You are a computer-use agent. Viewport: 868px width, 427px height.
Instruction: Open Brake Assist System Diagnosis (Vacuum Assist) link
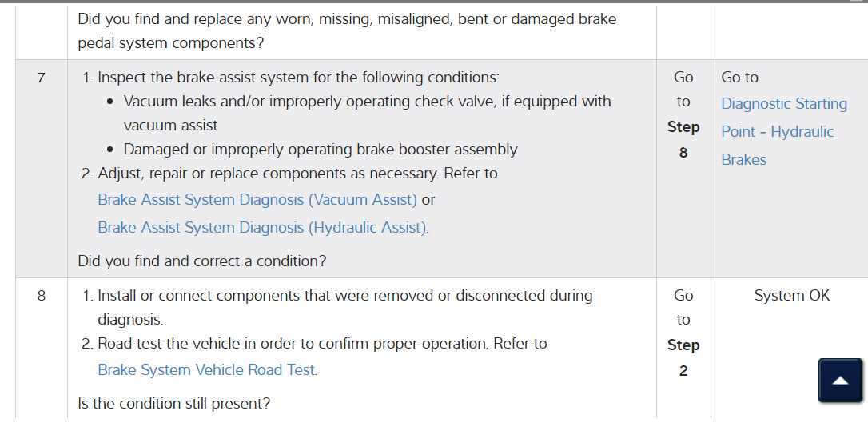[257, 199]
